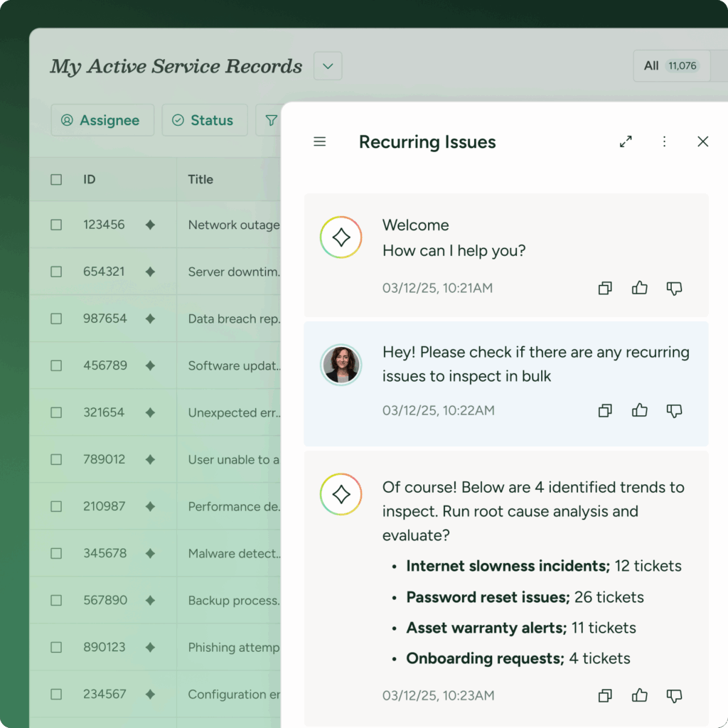Click the diamond icon beside ID 234567
Screen dimensions: 728x728
click(150, 694)
